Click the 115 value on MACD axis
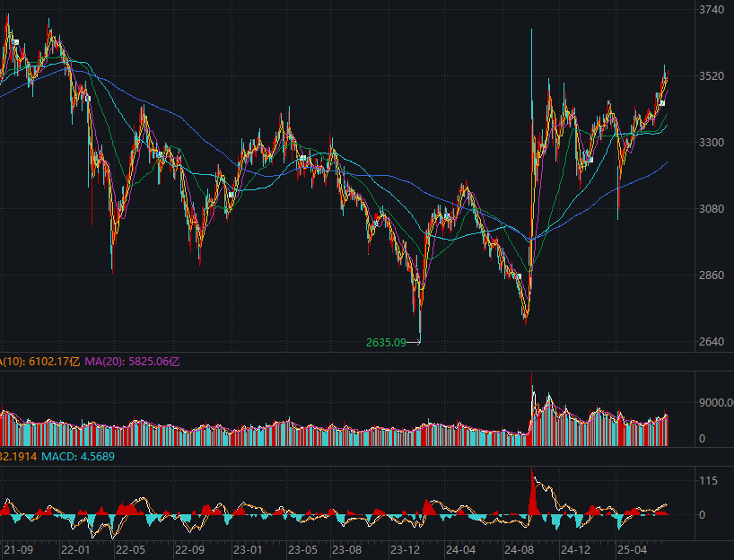Screen dimensions: 734x560 pyautogui.click(x=709, y=482)
